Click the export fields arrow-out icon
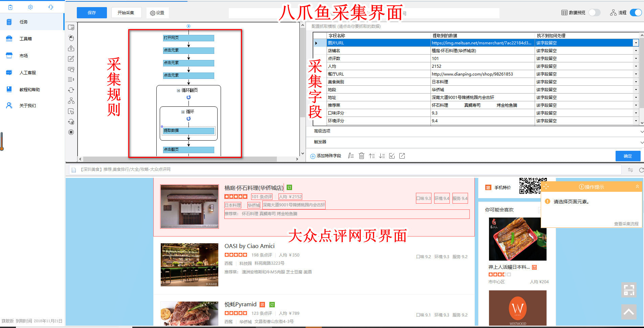644x328 pixels. click(402, 156)
